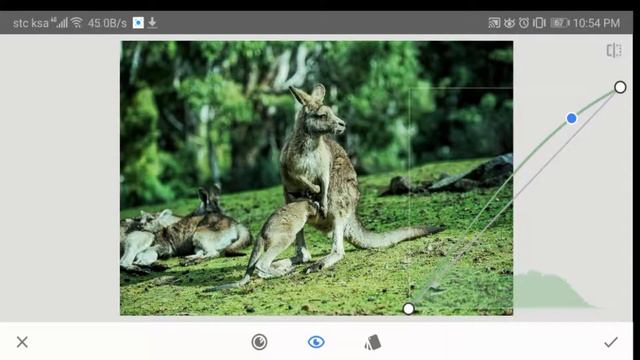Tap the eye comfort status icon
The image size is (640, 360).
(509, 23)
